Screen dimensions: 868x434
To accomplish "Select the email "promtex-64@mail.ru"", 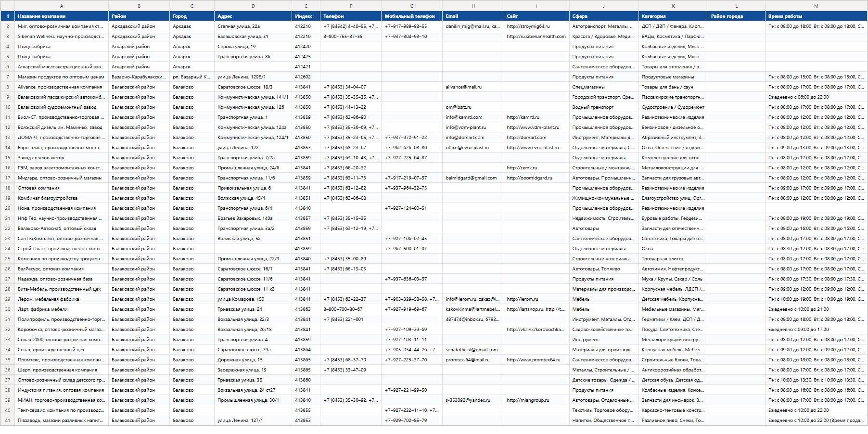I will (473, 359).
